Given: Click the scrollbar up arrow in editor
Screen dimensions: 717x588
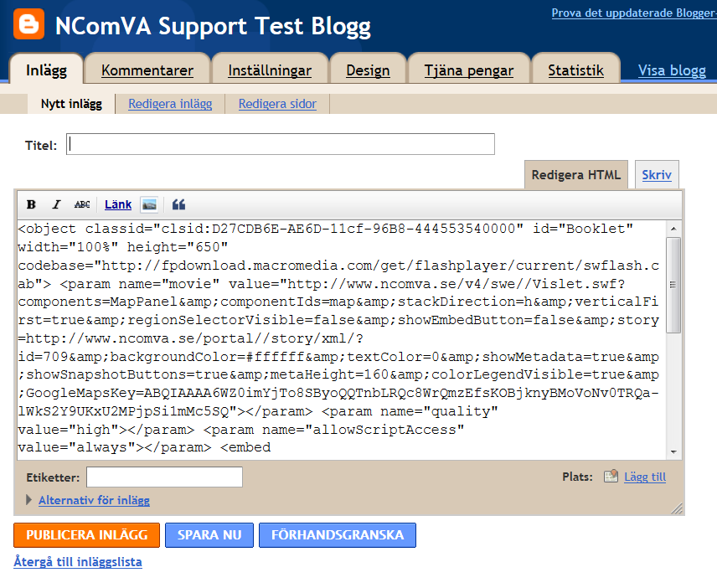Looking at the screenshot, I should [x=673, y=228].
